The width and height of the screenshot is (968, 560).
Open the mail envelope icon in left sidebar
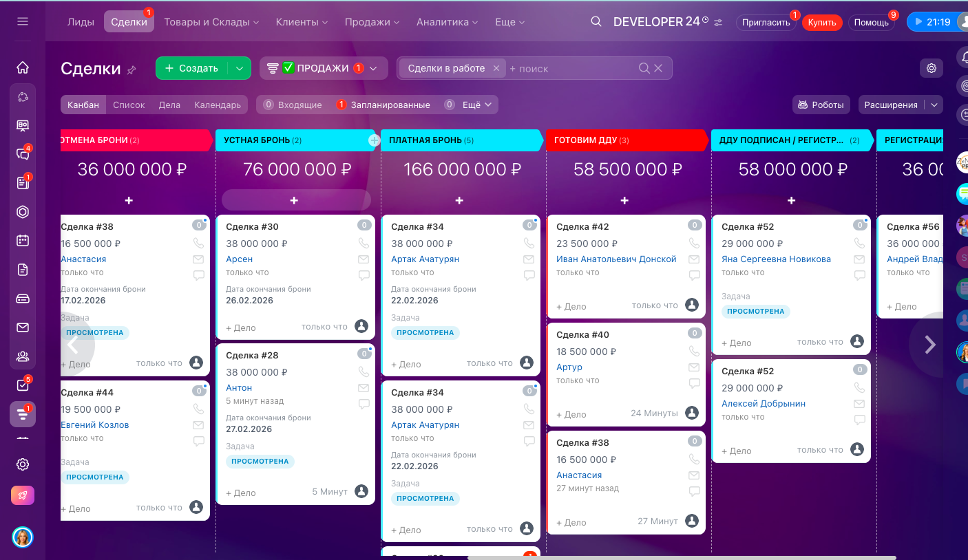[x=23, y=327]
